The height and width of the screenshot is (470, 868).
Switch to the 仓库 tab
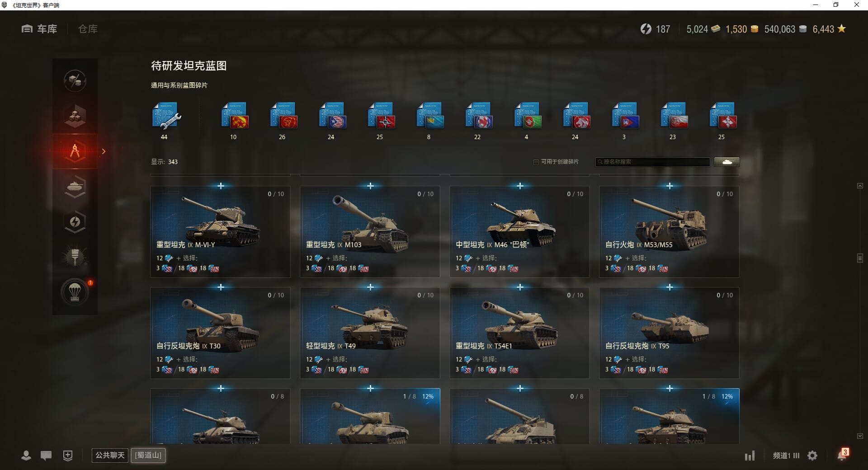88,29
